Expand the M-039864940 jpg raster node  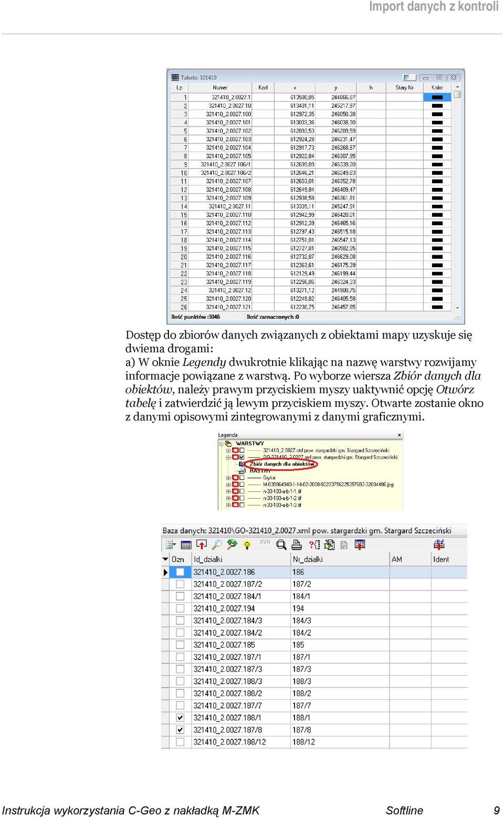coord(228,485)
